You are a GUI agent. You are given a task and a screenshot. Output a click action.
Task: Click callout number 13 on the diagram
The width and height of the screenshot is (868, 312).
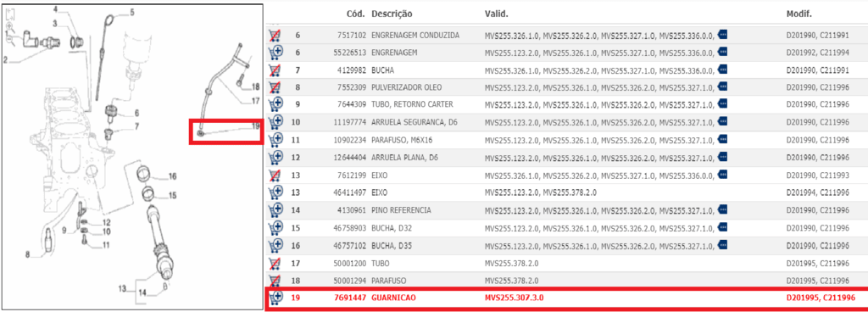pos(122,288)
